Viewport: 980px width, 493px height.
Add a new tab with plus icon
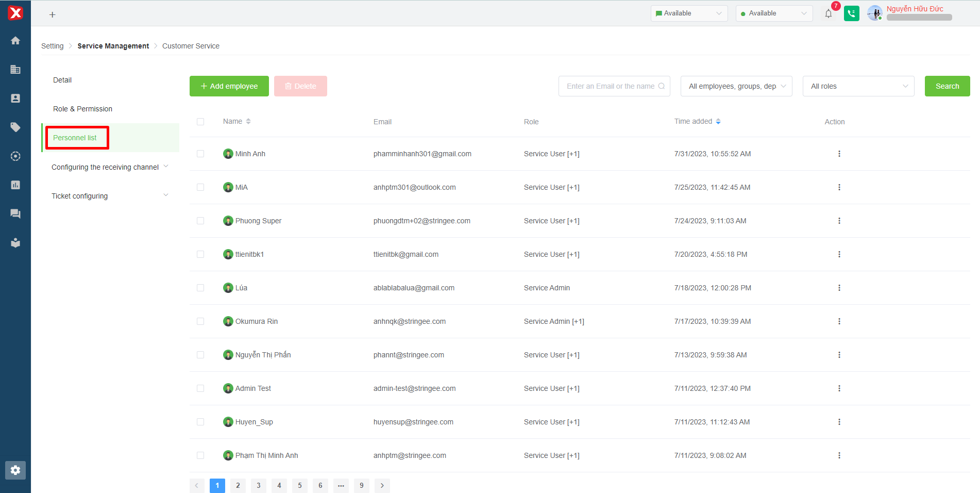(x=52, y=14)
